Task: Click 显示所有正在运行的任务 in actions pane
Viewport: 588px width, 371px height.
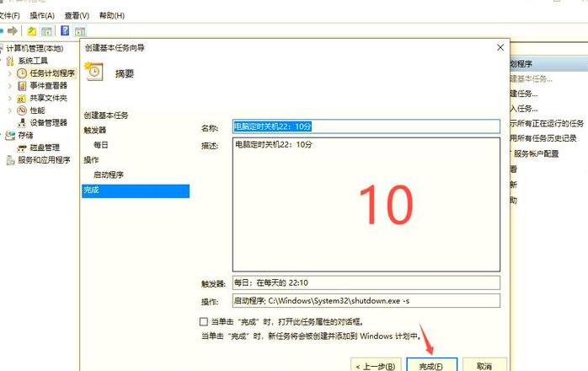Action: (547, 124)
